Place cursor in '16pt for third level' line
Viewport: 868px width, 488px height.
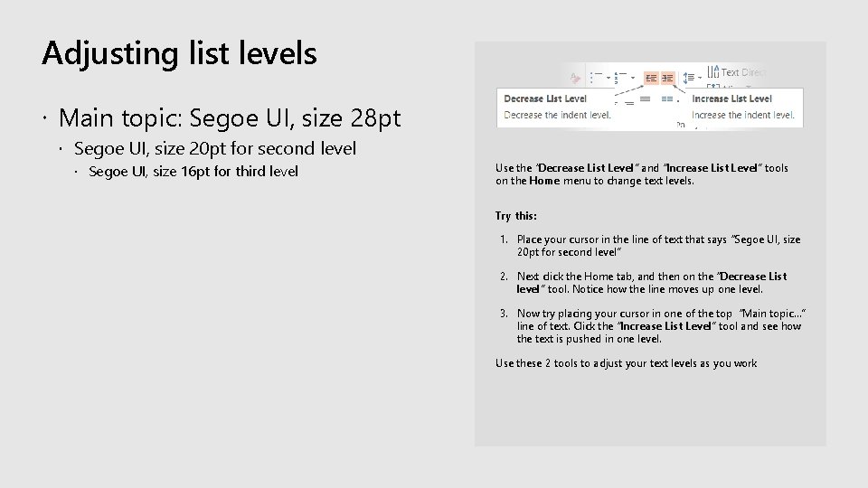tap(193, 172)
